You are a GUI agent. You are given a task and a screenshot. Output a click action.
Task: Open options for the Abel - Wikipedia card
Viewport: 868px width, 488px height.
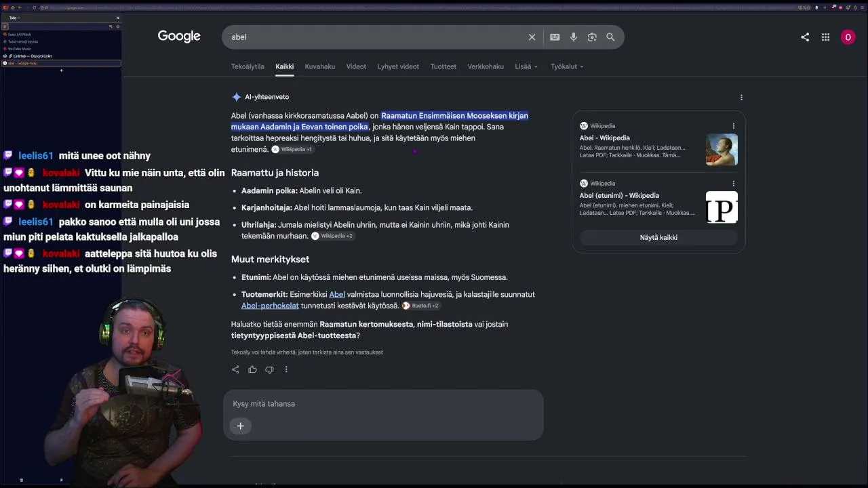(x=733, y=125)
